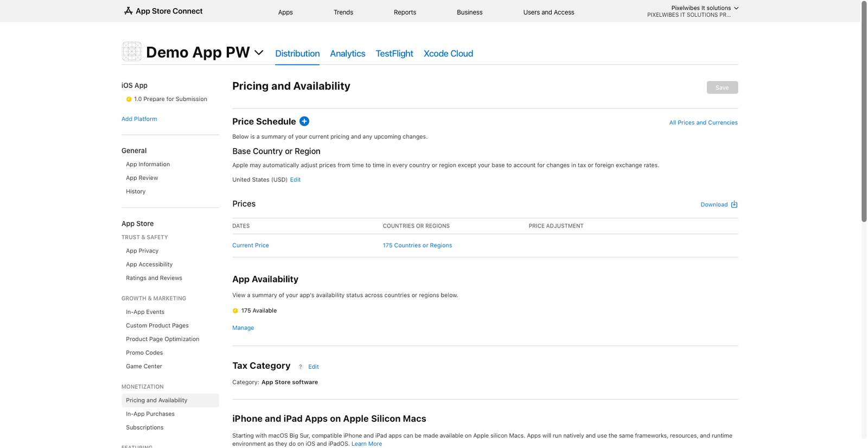Open Subscriptions in sidebar
This screenshot has width=868, height=448.
pyautogui.click(x=144, y=427)
